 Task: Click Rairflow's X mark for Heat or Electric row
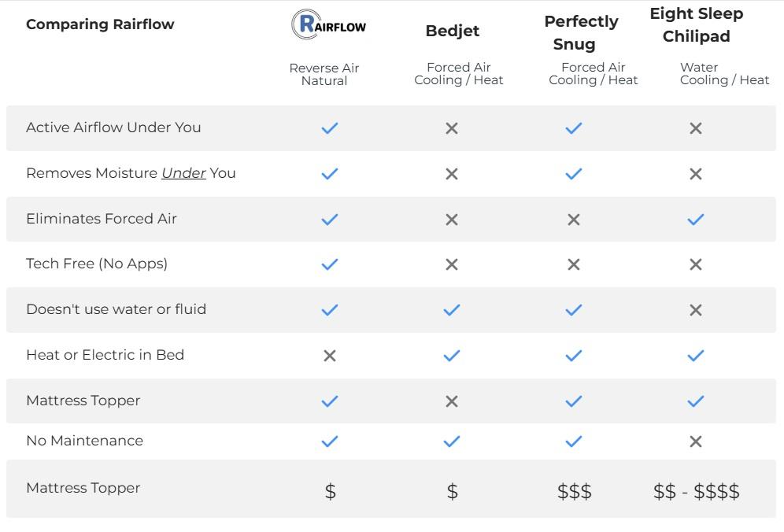coord(330,356)
